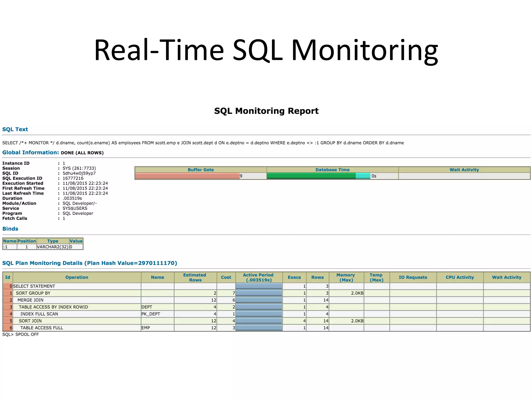Click the Module/Action value SQL Developer/-
This screenshot has width=532, height=399.
coord(80,203)
